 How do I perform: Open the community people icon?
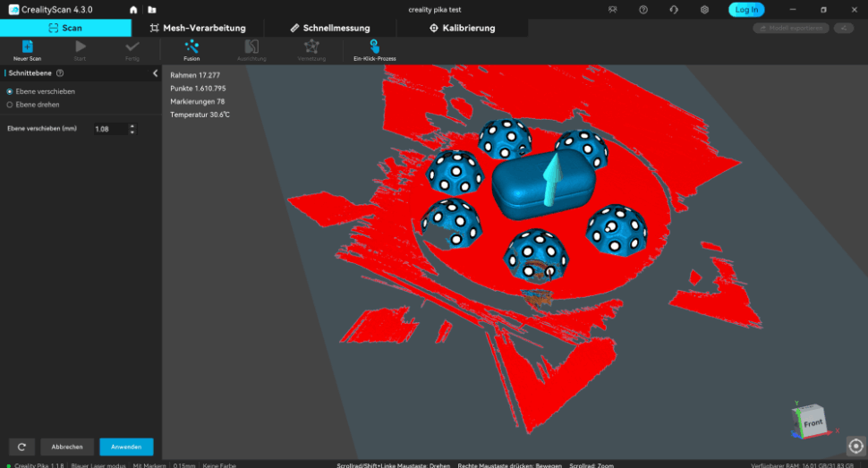612,10
